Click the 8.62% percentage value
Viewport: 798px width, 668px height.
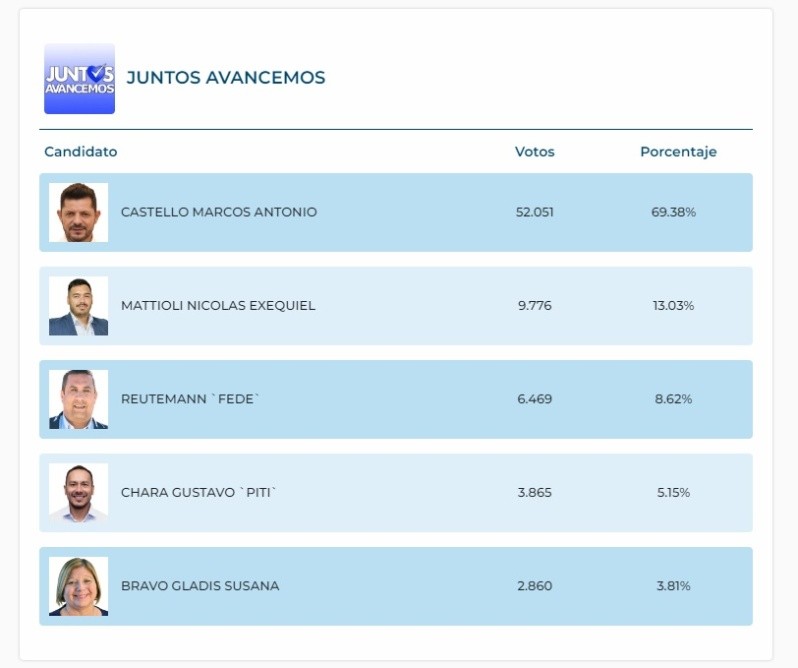(673, 399)
